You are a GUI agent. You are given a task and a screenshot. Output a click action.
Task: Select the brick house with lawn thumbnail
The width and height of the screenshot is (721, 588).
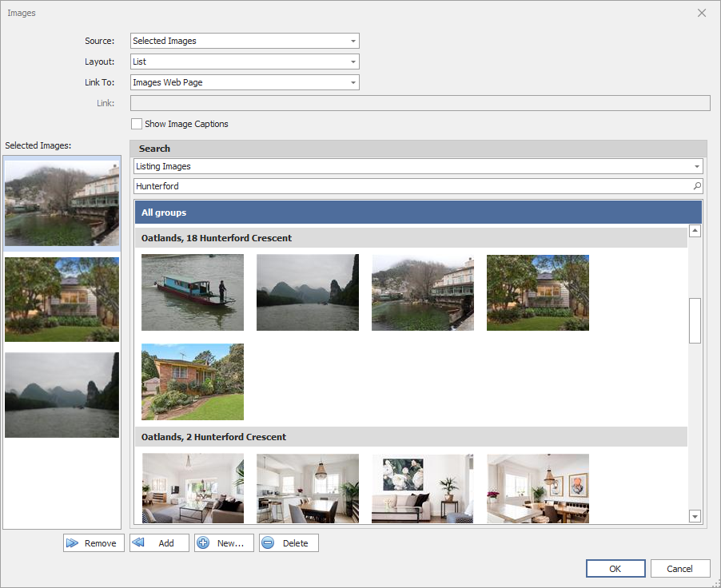click(193, 382)
